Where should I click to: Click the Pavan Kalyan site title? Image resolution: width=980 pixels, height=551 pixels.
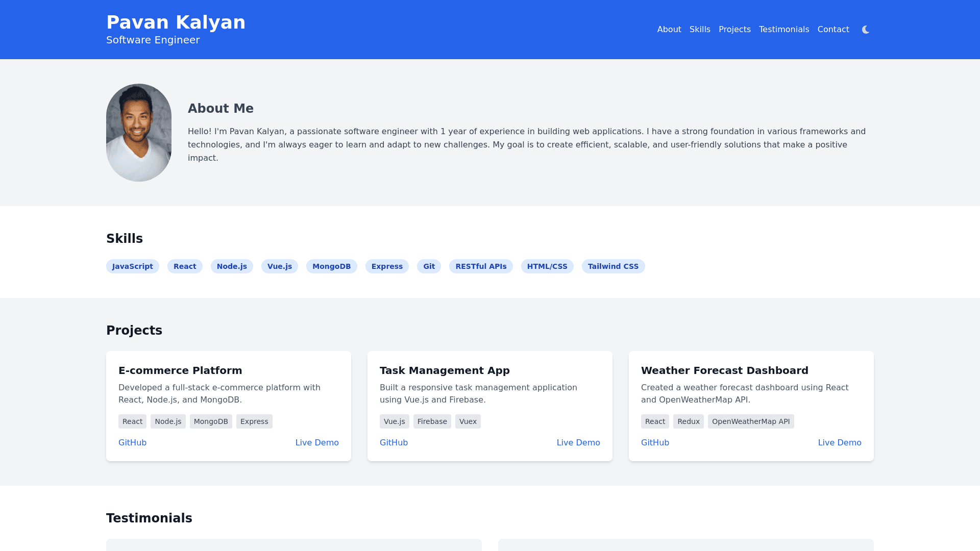[x=176, y=22]
